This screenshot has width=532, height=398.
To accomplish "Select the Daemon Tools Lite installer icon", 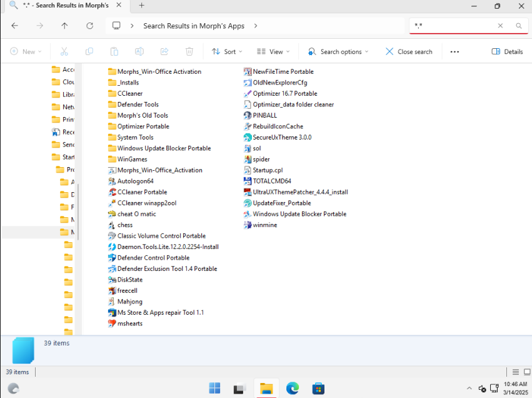I will point(112,247).
